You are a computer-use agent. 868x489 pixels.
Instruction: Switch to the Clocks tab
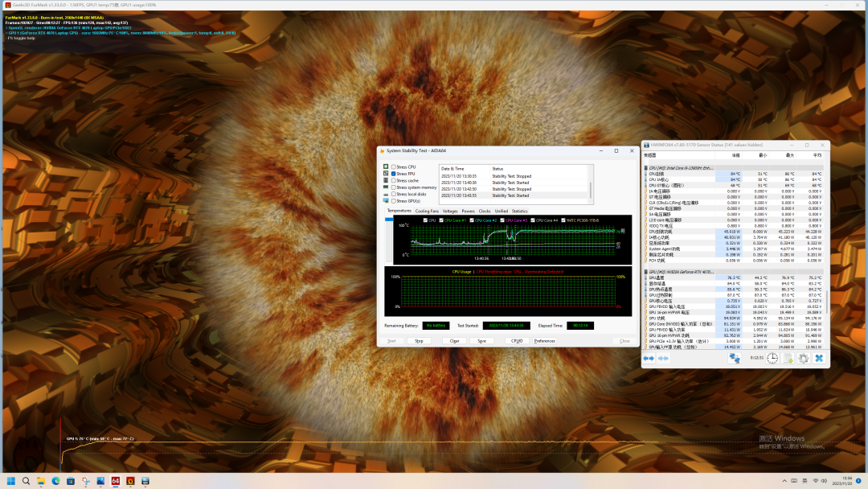[485, 211]
